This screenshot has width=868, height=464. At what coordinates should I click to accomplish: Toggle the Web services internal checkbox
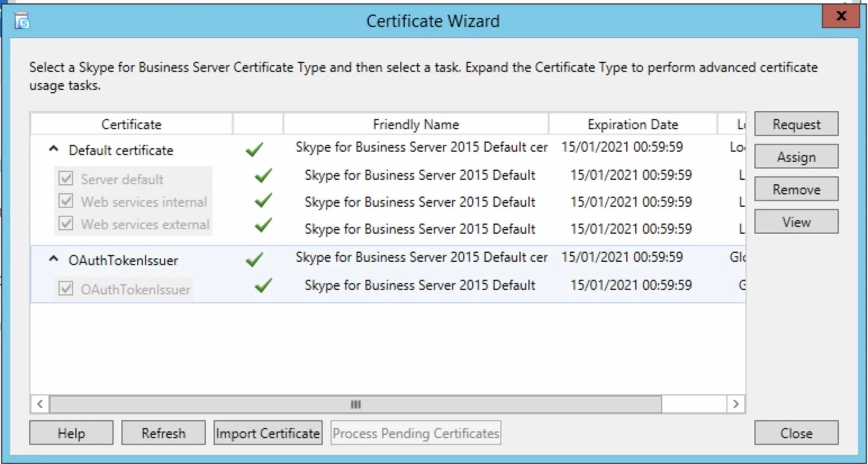tap(66, 201)
